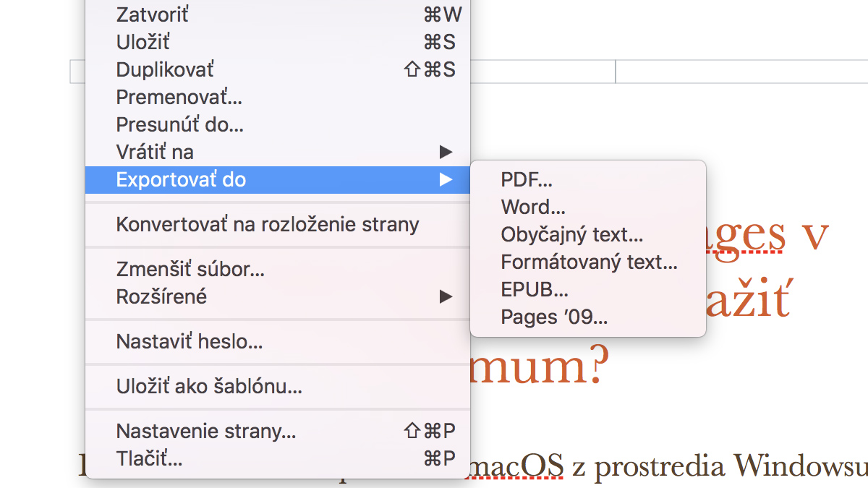
Task: Open Nastavenie strany… menu item
Action: (x=278, y=431)
